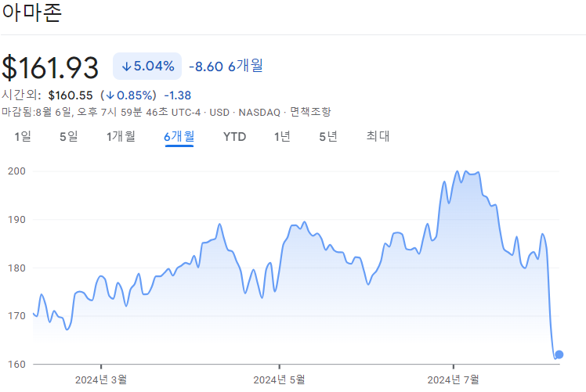
Task: Show the 5년 chart range
Action: [328, 137]
